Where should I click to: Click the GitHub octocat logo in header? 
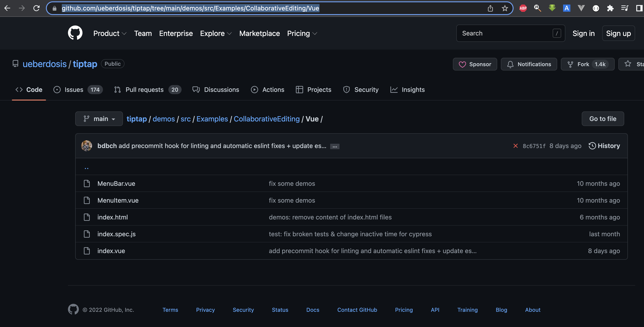click(75, 33)
